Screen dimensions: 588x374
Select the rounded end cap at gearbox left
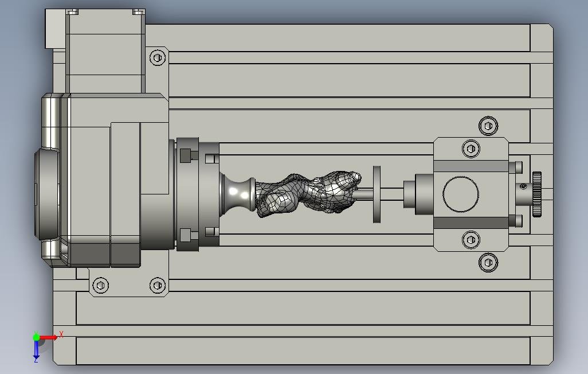[x=47, y=194]
